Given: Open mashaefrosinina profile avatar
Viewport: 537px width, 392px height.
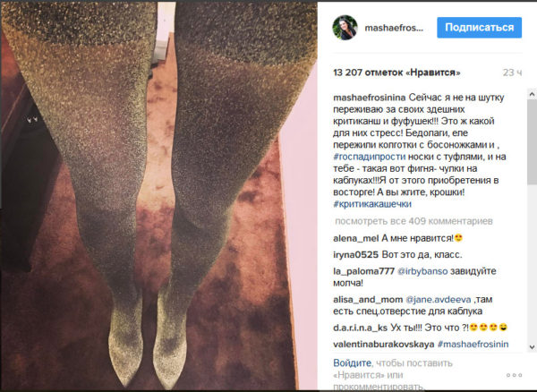Looking at the screenshot, I should 345,28.
